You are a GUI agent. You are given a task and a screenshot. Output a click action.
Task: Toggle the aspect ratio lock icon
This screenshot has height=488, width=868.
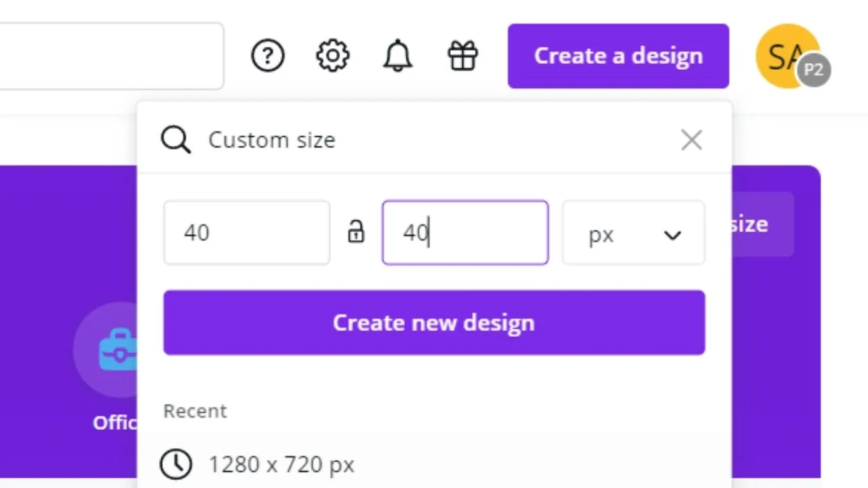(356, 232)
